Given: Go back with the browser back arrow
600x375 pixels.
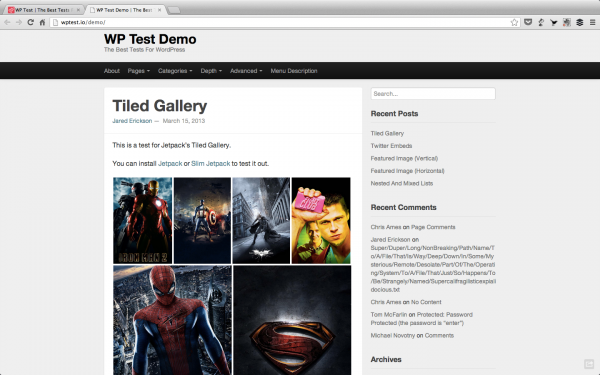Looking at the screenshot, I should click(x=7, y=22).
